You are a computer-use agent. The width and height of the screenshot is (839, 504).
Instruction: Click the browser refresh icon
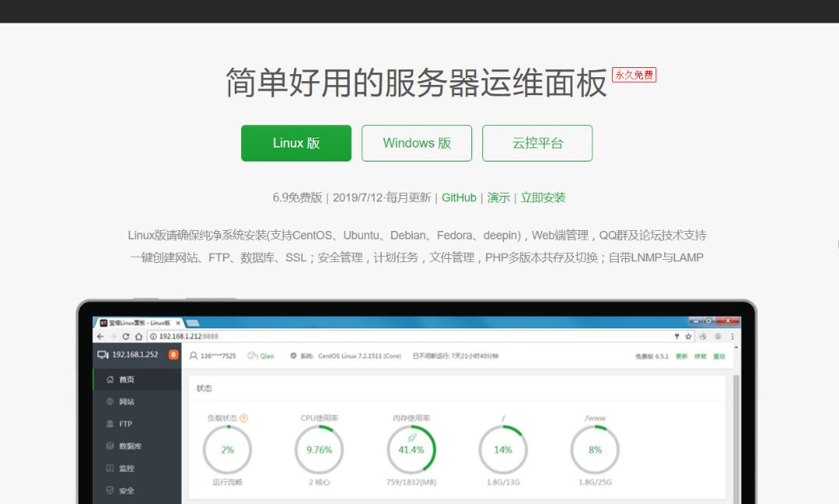pyautogui.click(x=126, y=336)
